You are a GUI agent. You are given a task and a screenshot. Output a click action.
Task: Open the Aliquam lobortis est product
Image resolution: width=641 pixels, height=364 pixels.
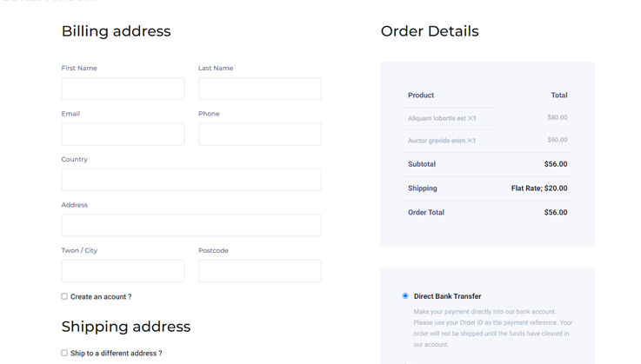point(437,118)
